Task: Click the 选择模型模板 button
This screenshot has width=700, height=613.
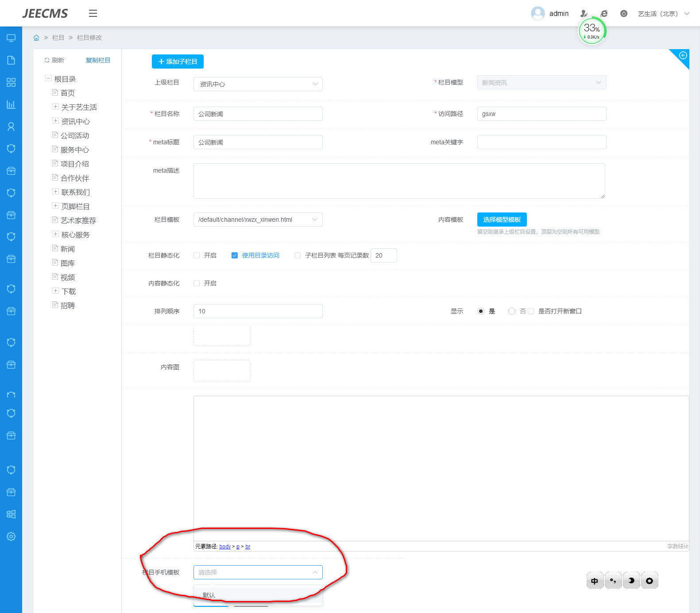Action: click(502, 220)
